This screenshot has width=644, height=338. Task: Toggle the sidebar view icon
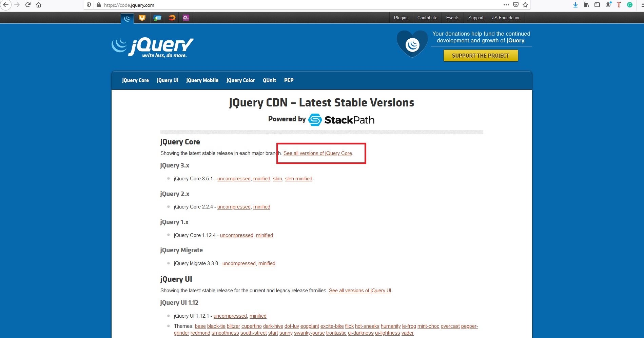[x=597, y=5]
